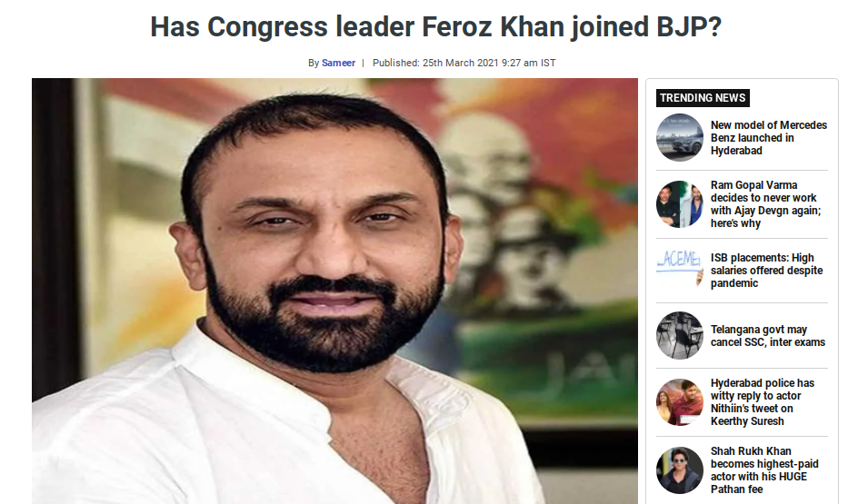Open Shah Rukh Khan thumbnail image

(x=679, y=470)
